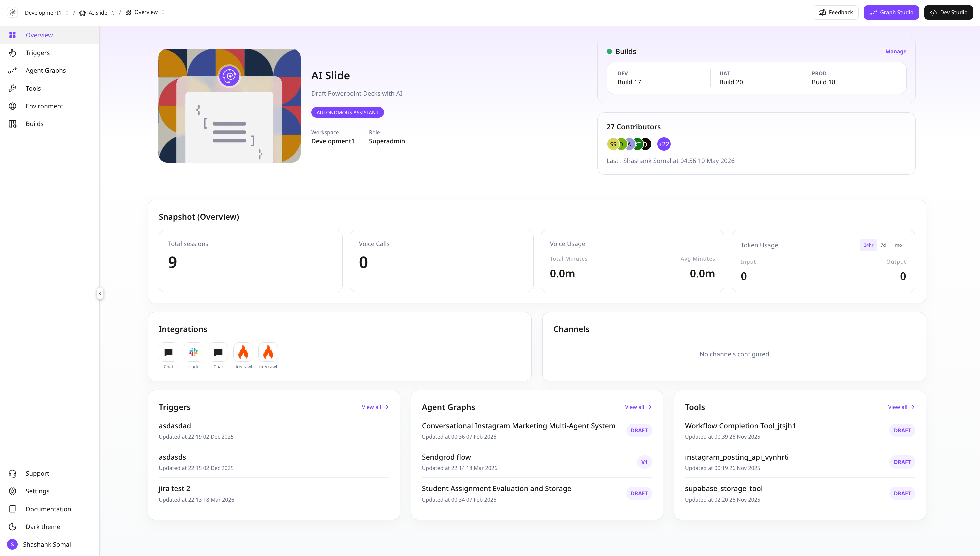Click the Manage builds link
Screen dimensions: 980x556
tap(896, 51)
